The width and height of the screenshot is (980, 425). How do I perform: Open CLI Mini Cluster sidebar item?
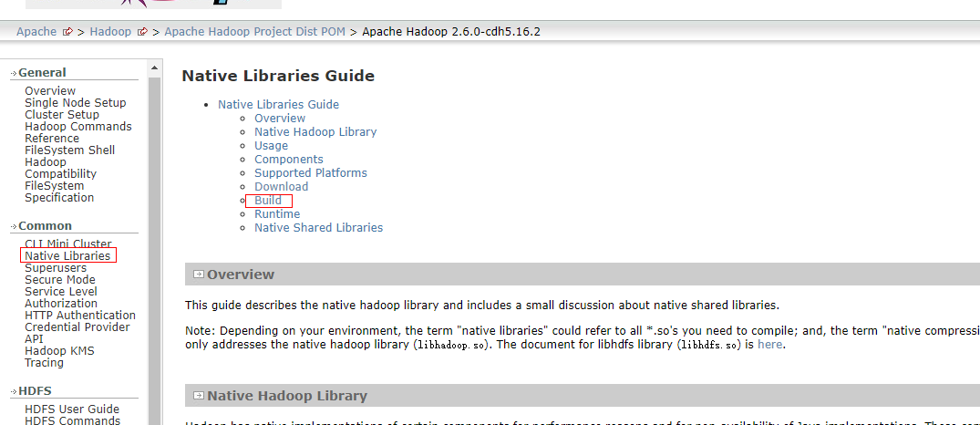click(x=68, y=244)
